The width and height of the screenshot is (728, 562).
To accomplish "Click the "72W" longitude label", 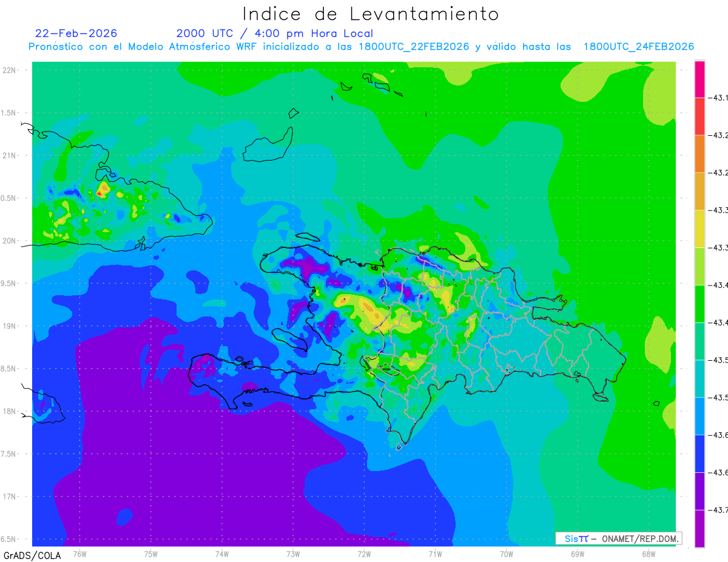I will [364, 554].
